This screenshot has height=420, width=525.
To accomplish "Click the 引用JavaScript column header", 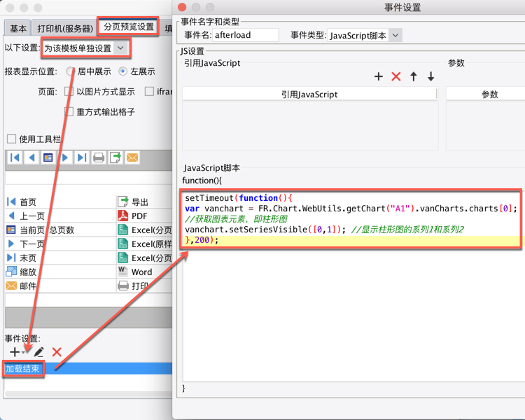I will (309, 94).
